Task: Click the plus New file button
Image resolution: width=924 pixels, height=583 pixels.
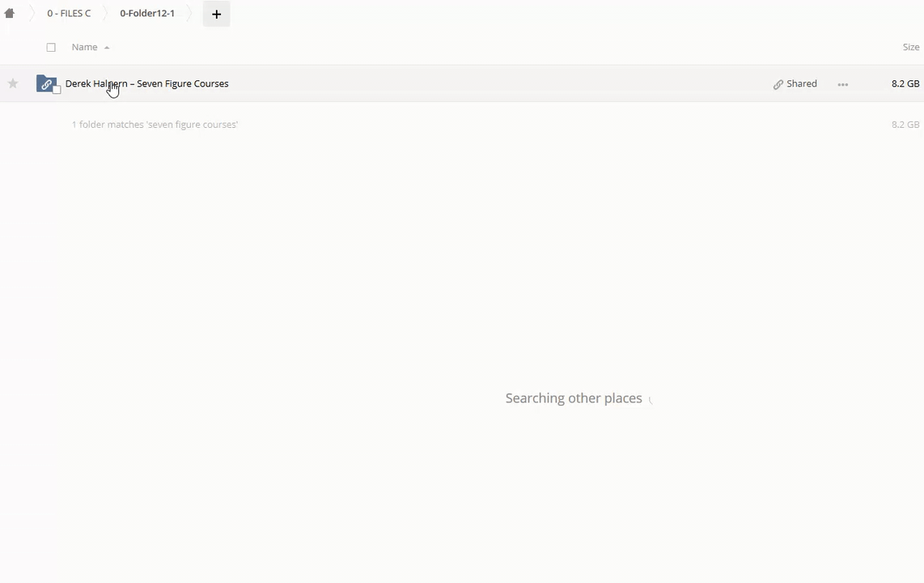Action: pos(216,14)
